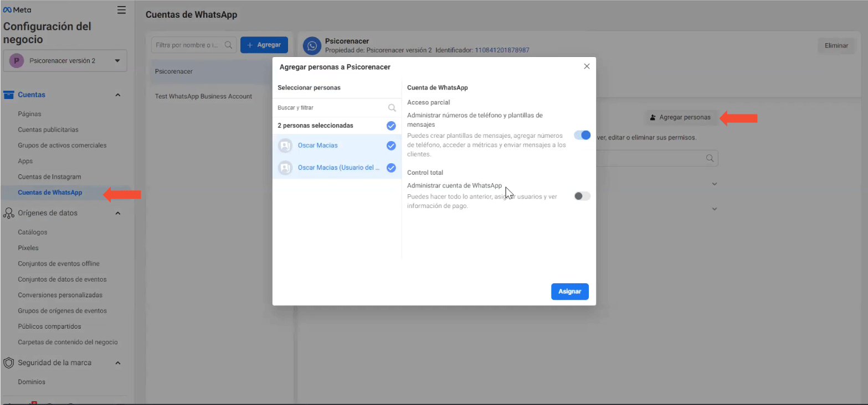
Task: Enable the Control total toggle
Action: pos(582,196)
